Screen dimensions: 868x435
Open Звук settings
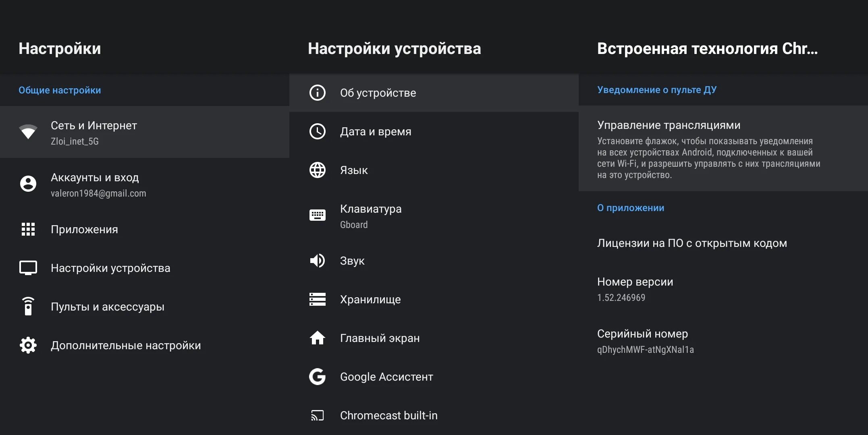pyautogui.click(x=434, y=261)
